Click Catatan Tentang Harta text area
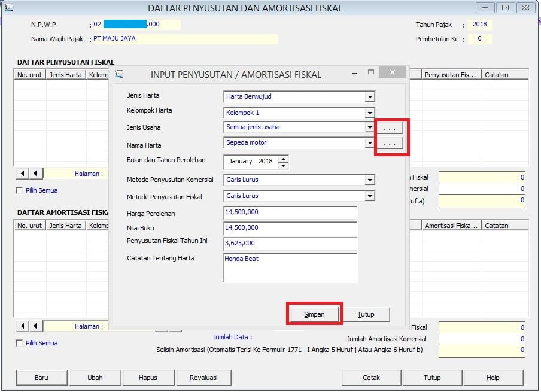 tap(290, 268)
